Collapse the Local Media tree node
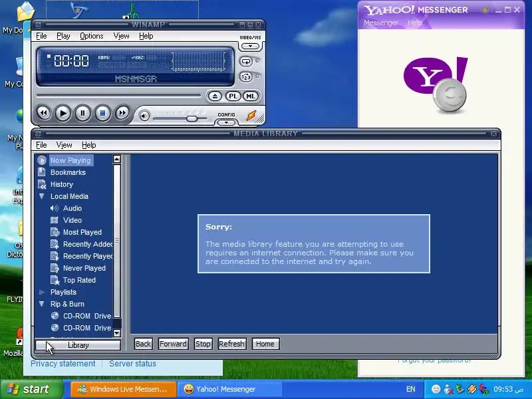The height and width of the screenshot is (399, 532). click(x=42, y=196)
